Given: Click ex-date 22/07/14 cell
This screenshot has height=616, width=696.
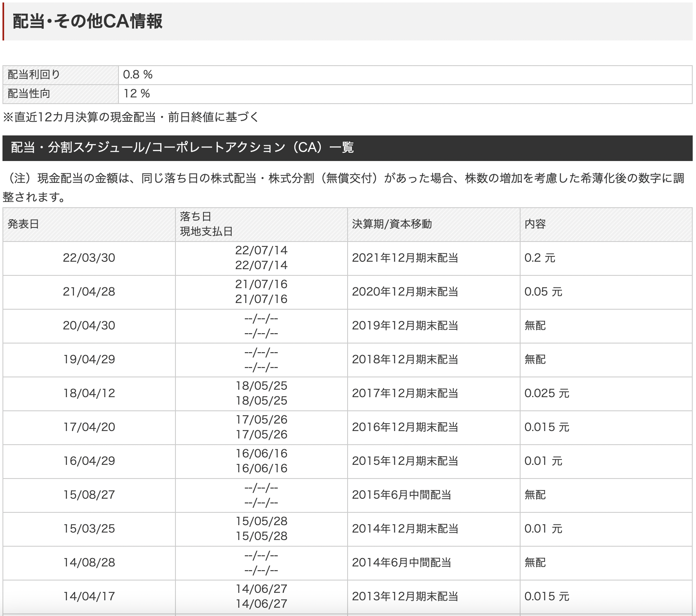Looking at the screenshot, I should [261, 258].
